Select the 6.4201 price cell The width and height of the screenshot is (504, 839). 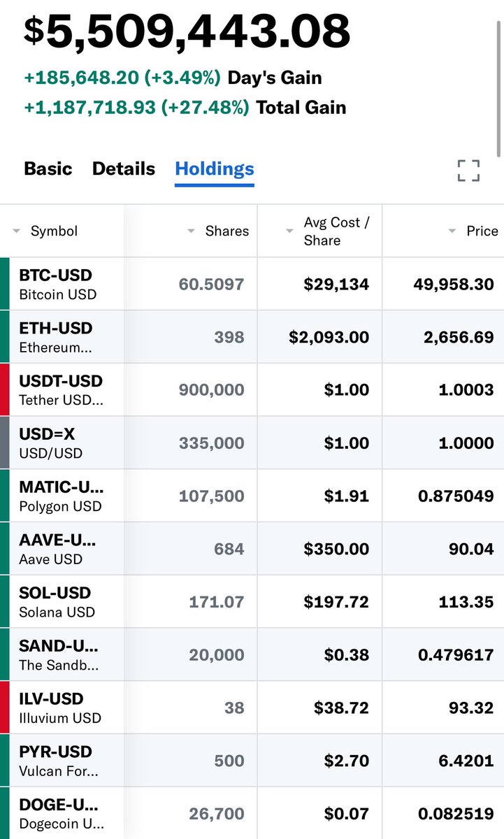(x=443, y=761)
